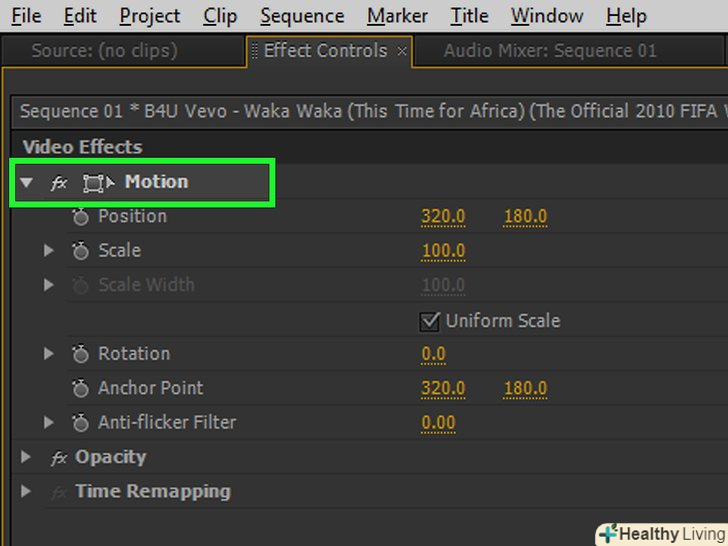Toggle the Opacity fx effect icon
This screenshot has height=546, width=728.
pos(59,458)
